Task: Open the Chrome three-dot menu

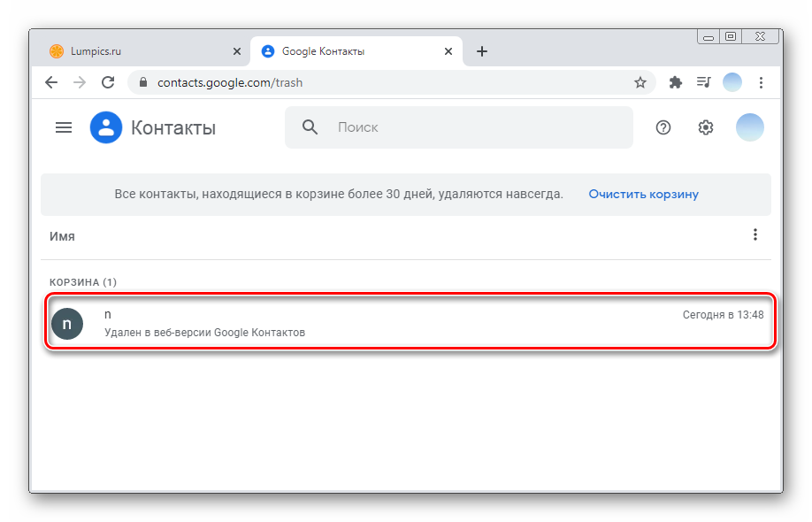Action: 761,82
